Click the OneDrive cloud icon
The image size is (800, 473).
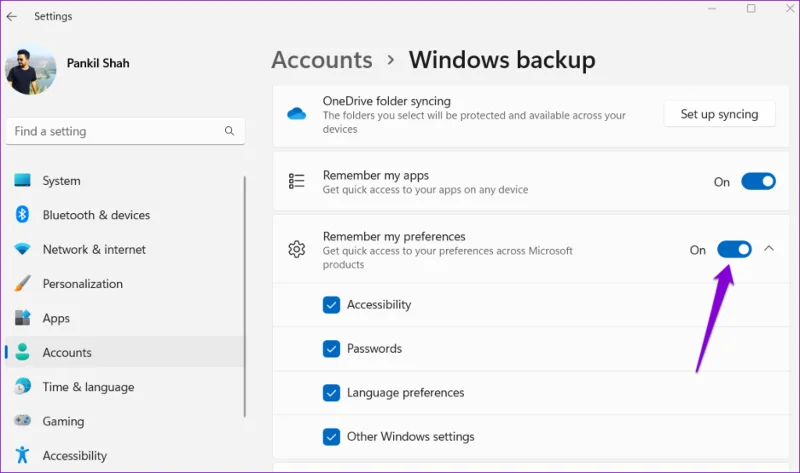click(296, 113)
